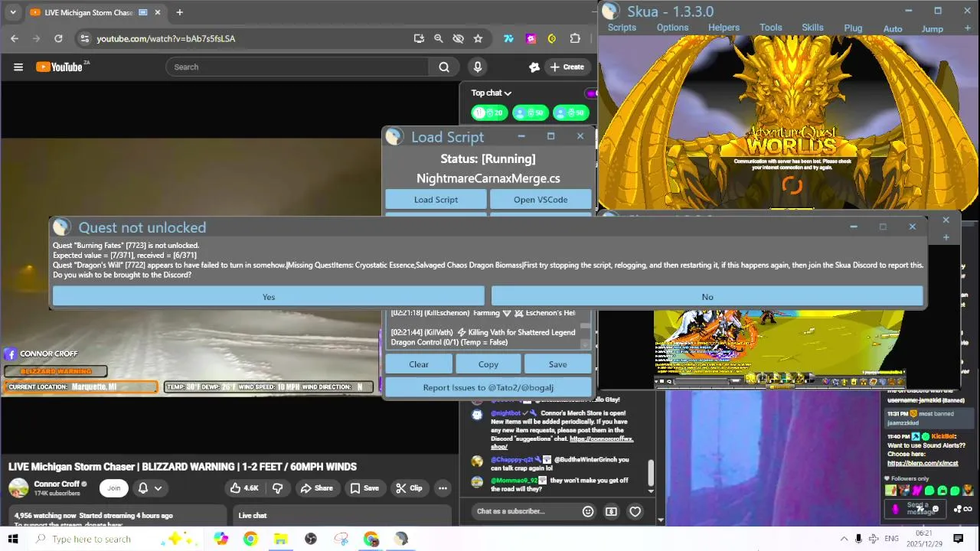Click site information icon in address bar
Viewport: 980px width, 551px height.
click(85, 38)
